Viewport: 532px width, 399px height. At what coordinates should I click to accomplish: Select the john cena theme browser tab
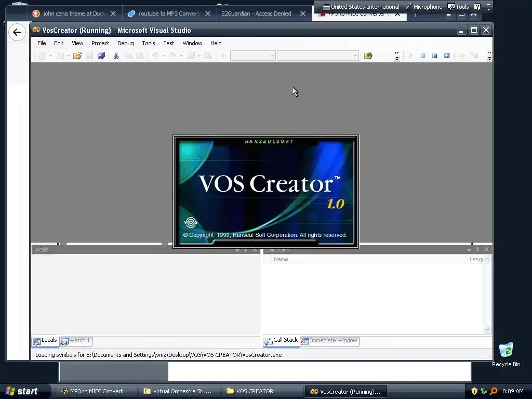pyautogui.click(x=74, y=14)
